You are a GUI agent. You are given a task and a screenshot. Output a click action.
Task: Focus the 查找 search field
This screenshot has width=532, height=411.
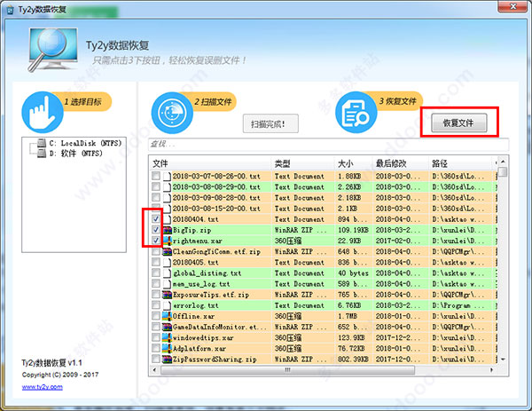pos(328,145)
